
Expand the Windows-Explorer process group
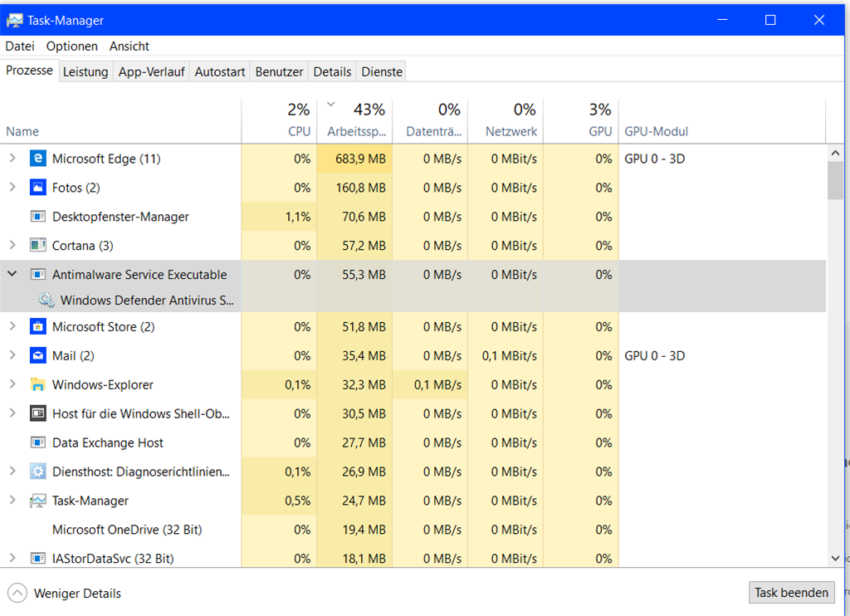[x=12, y=384]
